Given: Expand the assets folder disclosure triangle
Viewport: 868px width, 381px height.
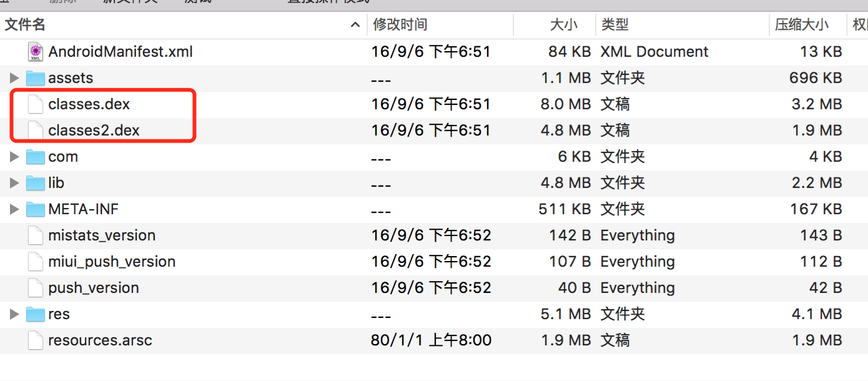Looking at the screenshot, I should click(x=13, y=77).
